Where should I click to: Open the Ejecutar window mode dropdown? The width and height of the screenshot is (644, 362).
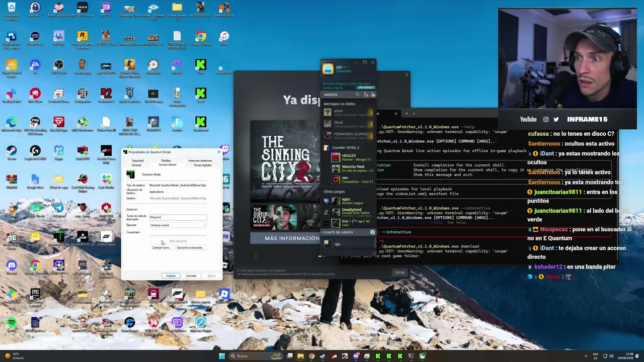coord(178,225)
